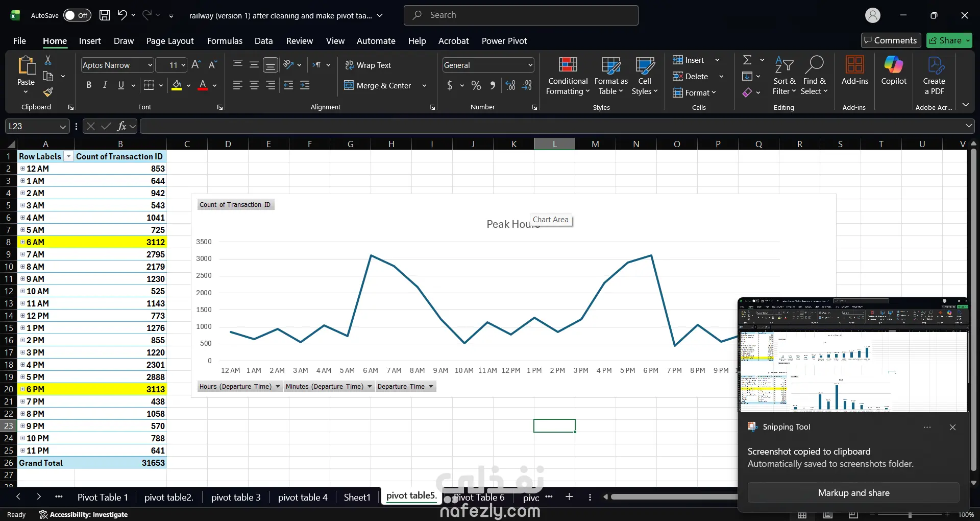Open Sort & Filter options
This screenshot has width=980, height=521.
[784, 76]
